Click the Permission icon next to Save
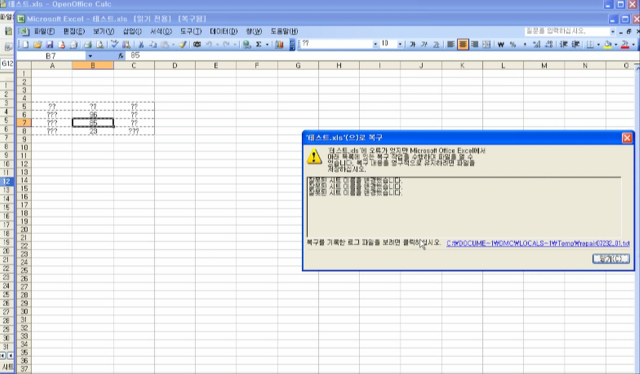The height and width of the screenshot is (374, 640). pyautogui.click(x=62, y=44)
